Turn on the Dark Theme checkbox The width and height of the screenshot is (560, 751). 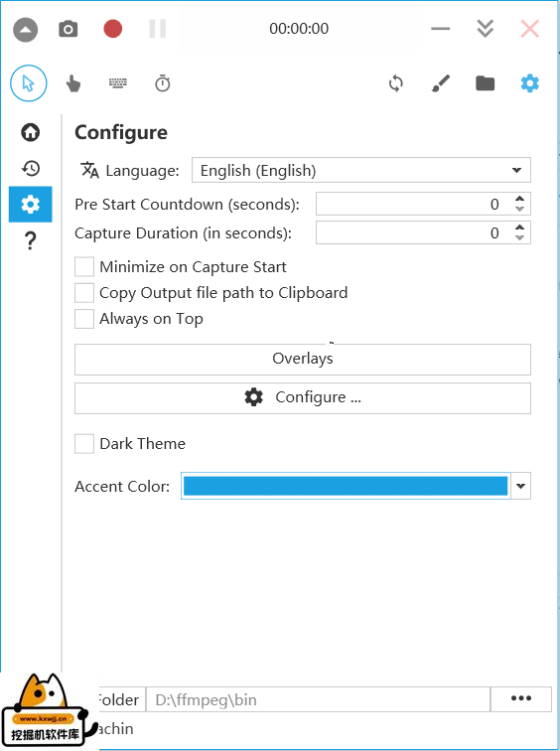click(84, 443)
